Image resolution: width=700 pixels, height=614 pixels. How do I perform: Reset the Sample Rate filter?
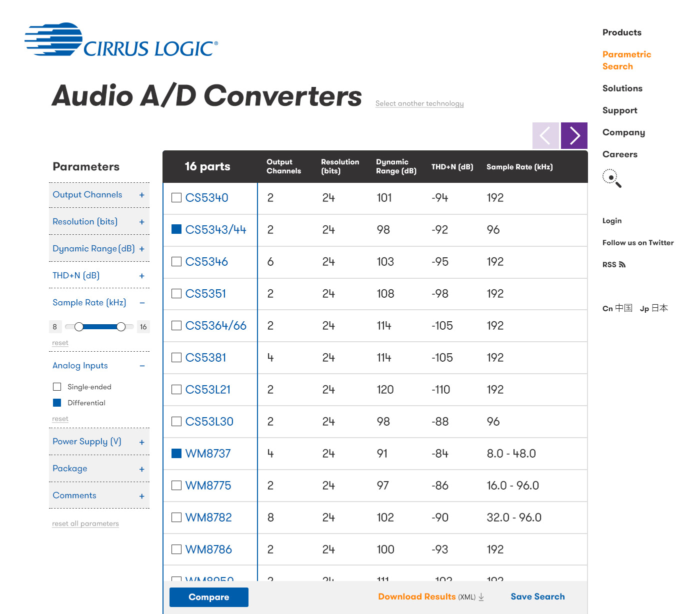60,343
